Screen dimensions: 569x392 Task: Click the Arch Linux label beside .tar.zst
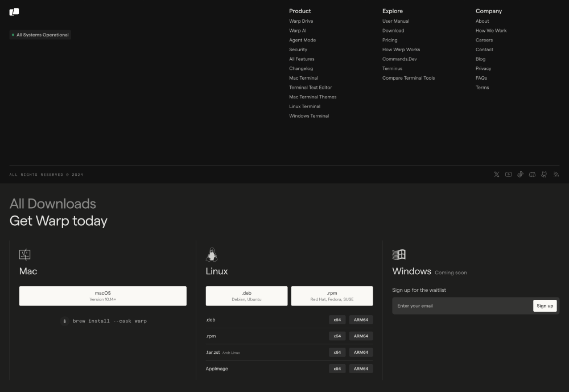point(231,353)
